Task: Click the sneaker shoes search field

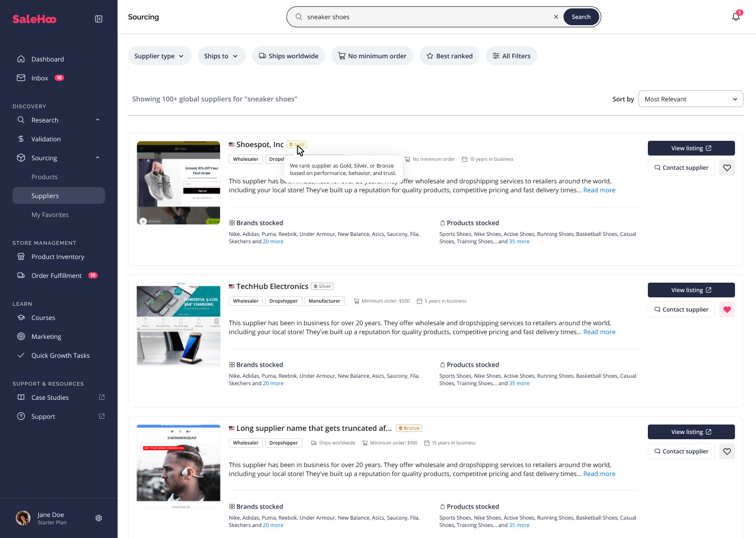Action: tap(425, 17)
